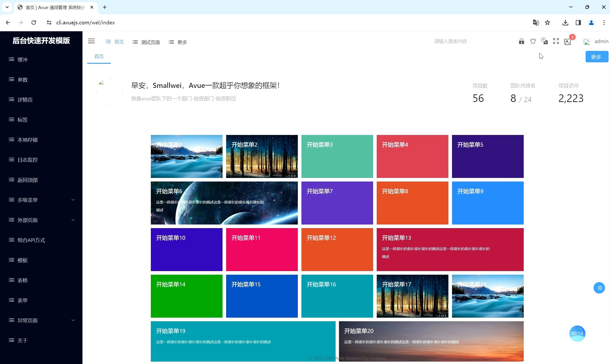Screen dimensions: 610x364
Task: Open 缓冲 in sidebar
Action: [x=41, y=59]
